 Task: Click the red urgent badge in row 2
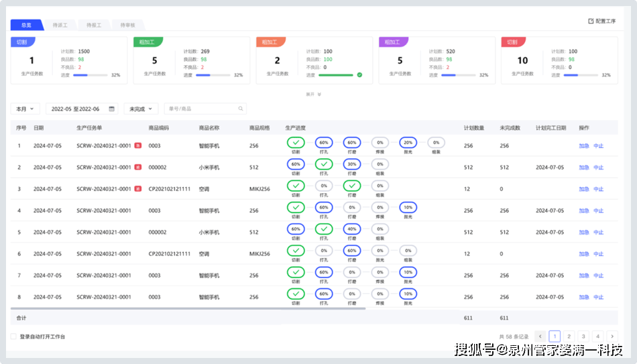point(138,167)
